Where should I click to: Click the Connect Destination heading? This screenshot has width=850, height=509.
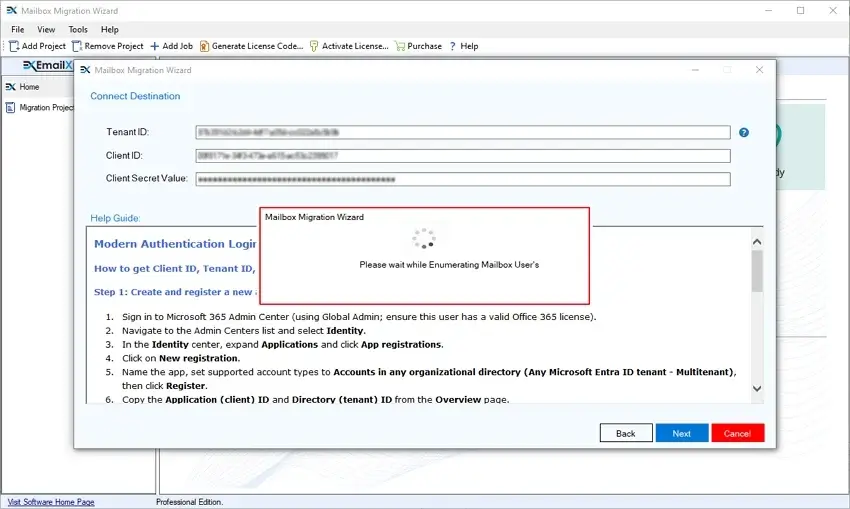pos(135,96)
